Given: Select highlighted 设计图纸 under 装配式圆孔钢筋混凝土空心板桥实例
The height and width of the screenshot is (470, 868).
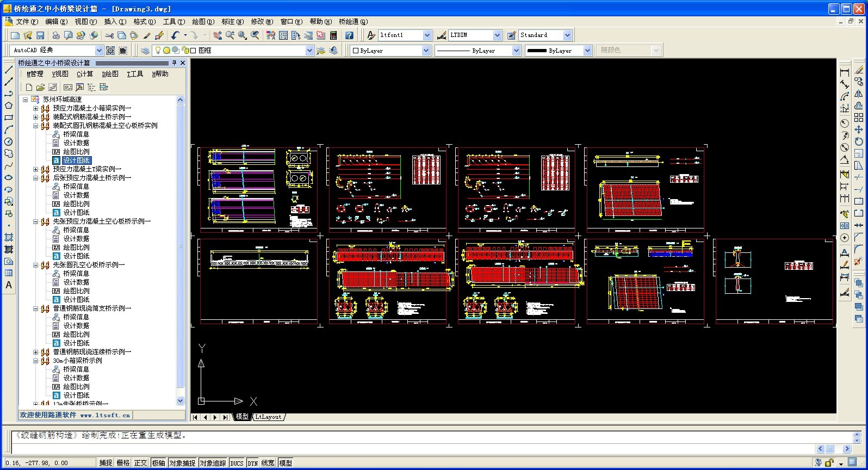Looking at the screenshot, I should 76,160.
